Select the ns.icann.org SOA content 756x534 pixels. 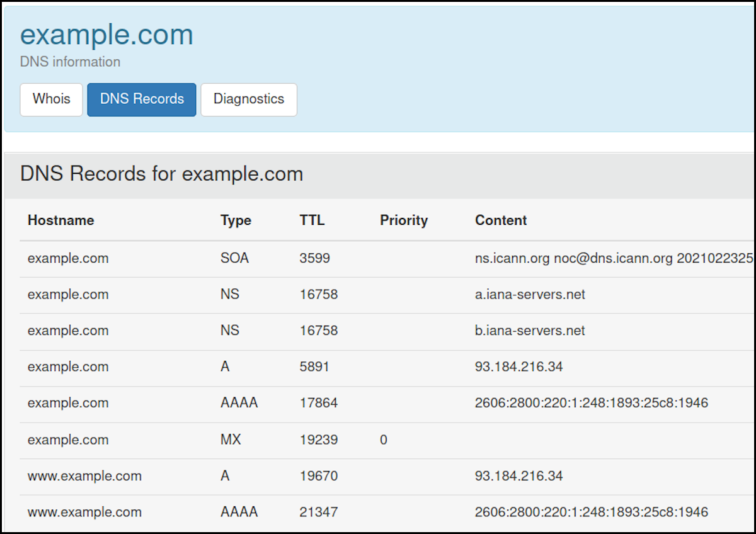(x=614, y=258)
